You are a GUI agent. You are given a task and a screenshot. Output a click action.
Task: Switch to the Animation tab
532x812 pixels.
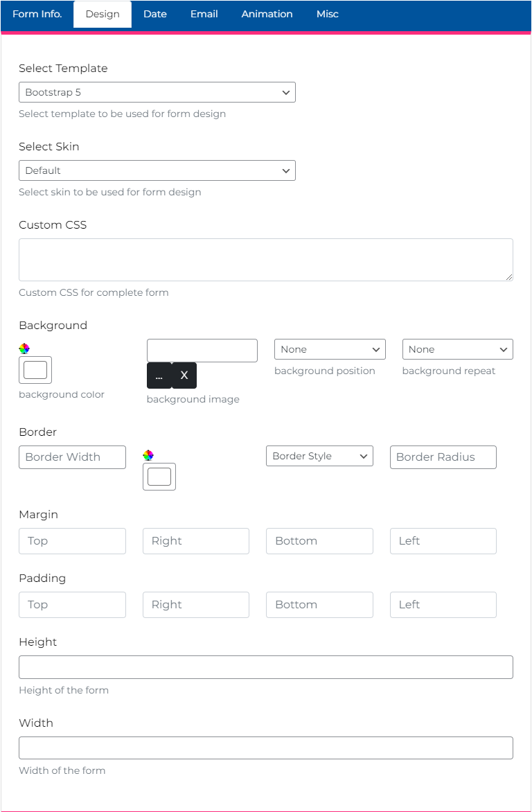pos(267,14)
